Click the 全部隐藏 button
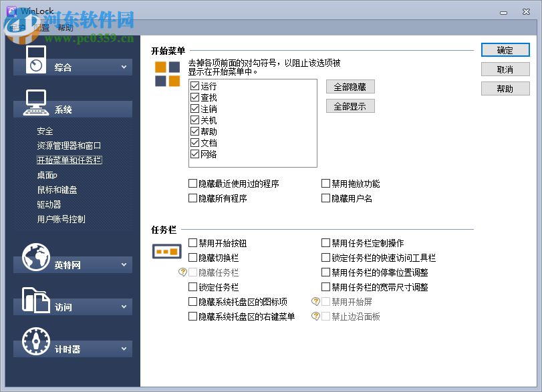This screenshot has height=392, width=542. (350, 86)
